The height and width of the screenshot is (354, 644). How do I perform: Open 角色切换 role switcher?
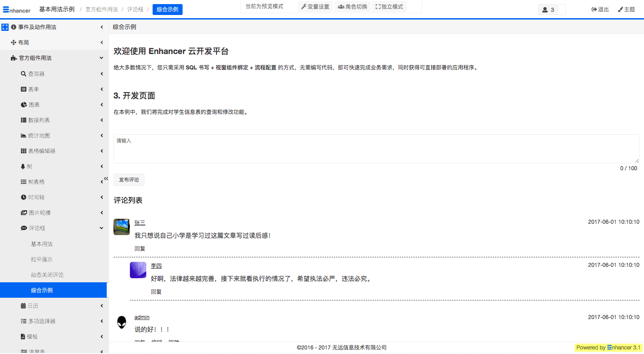[352, 7]
